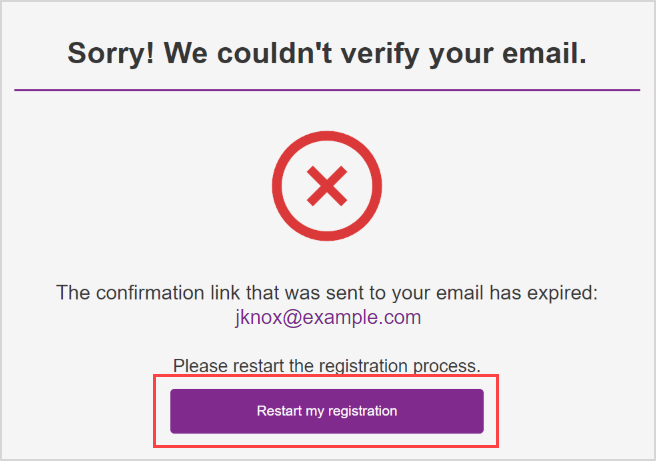Click 'Please restart the registration process' text
This screenshot has height=461, width=656.
pyautogui.click(x=327, y=365)
